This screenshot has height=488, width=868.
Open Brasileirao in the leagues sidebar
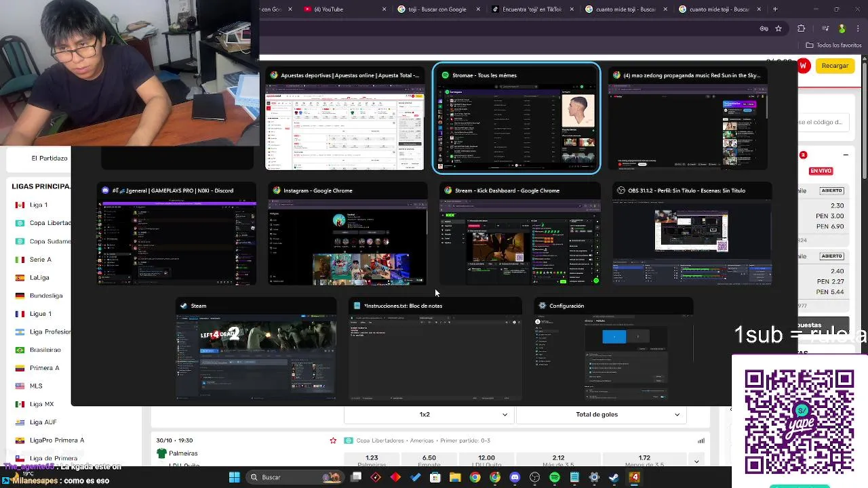(45, 350)
